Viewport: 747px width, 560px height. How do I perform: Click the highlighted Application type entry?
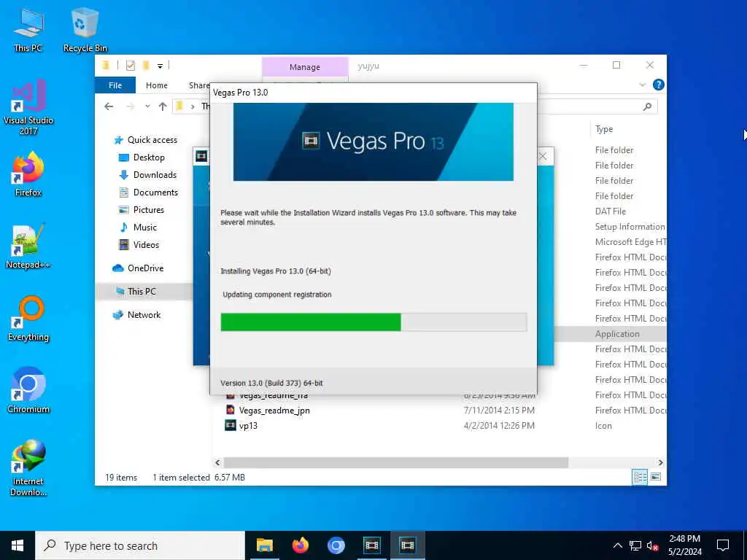(617, 334)
